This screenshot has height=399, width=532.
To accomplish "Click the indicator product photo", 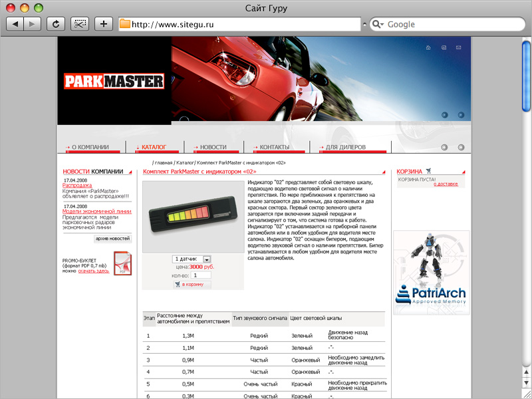I will click(193, 217).
